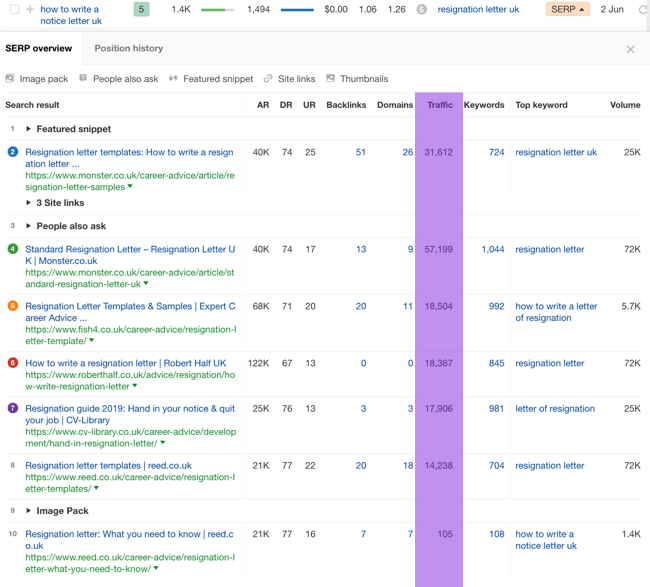This screenshot has width=650, height=587.
Task: Click the Thumbnails feature icon
Action: click(x=331, y=78)
